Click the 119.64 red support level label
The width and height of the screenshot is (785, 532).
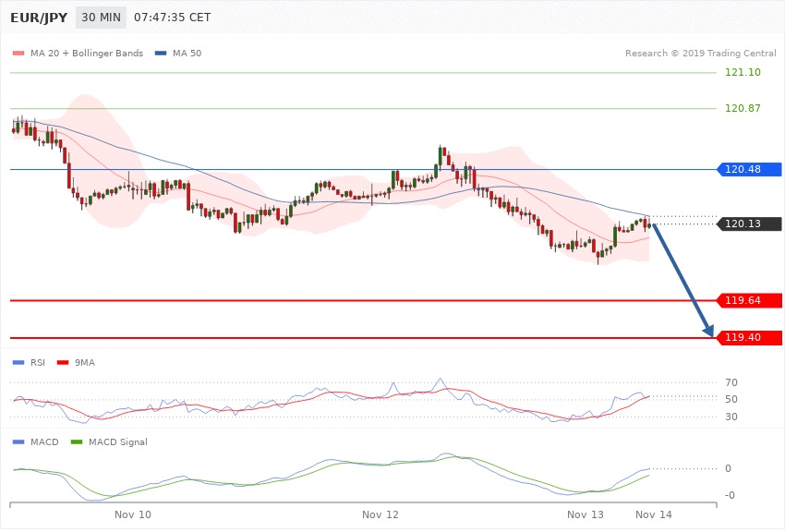pos(743,300)
